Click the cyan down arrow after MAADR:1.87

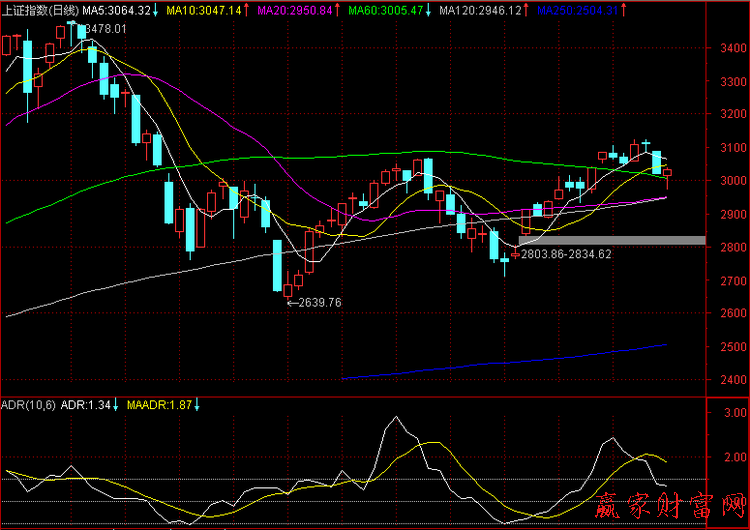pyautogui.click(x=197, y=405)
